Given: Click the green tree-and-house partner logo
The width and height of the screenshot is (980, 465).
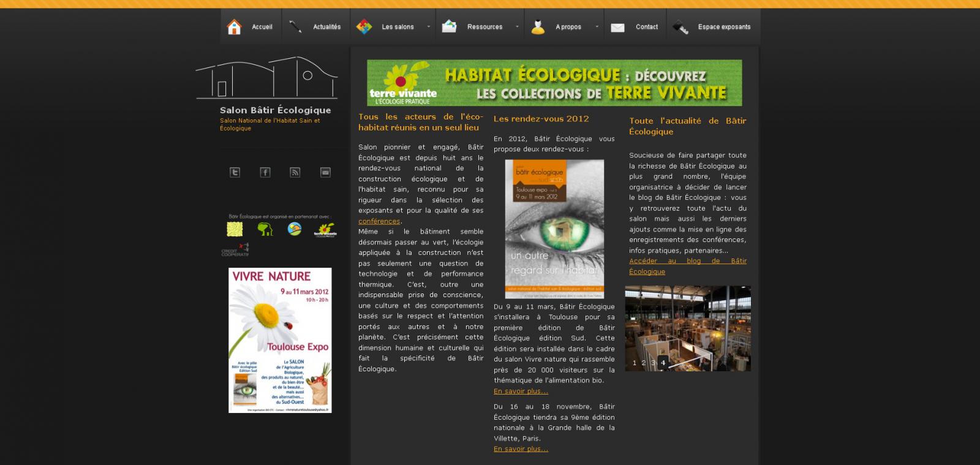Looking at the screenshot, I should pos(265,229).
